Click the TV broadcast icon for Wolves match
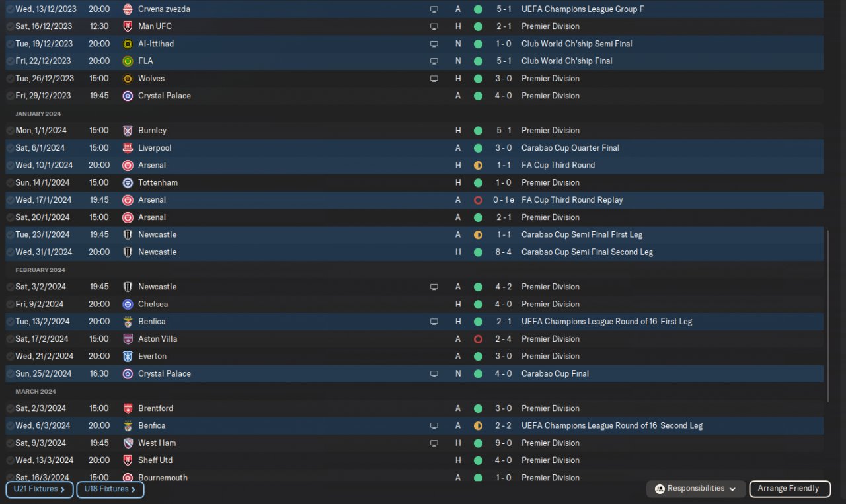846x504 pixels. point(434,79)
